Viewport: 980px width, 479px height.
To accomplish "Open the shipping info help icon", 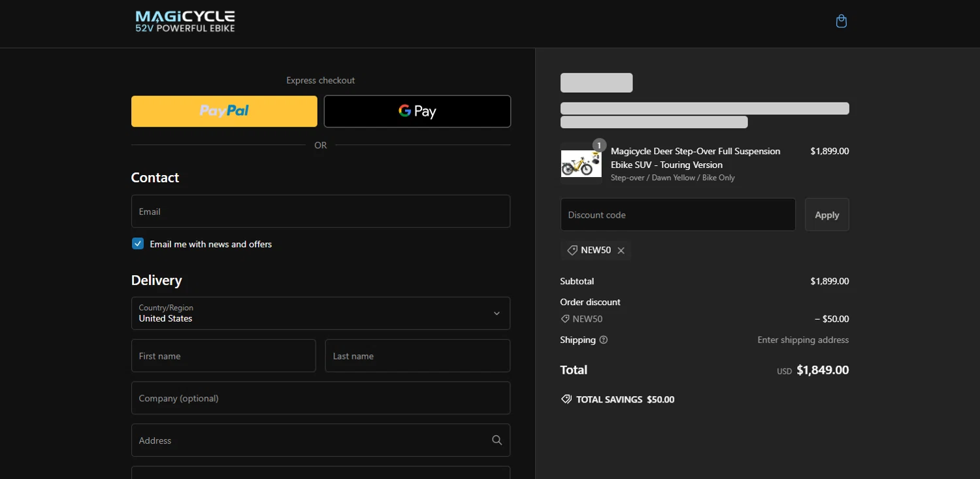I will click(x=604, y=340).
